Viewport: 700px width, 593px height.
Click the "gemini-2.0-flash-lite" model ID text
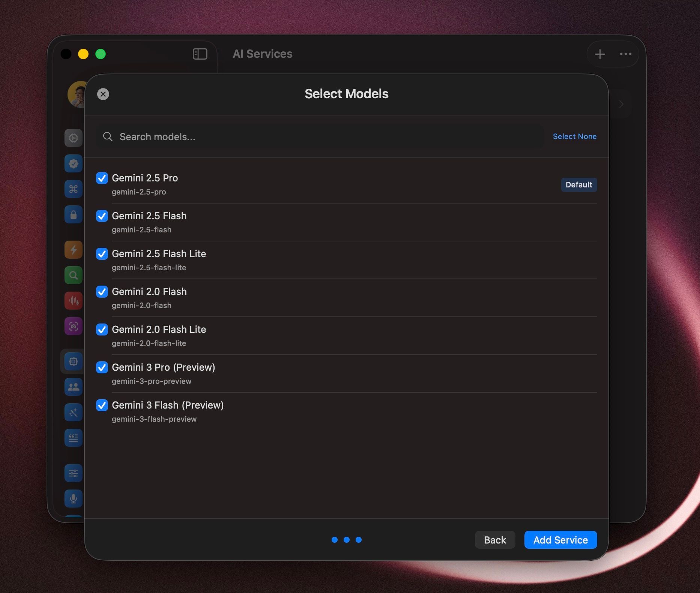149,343
